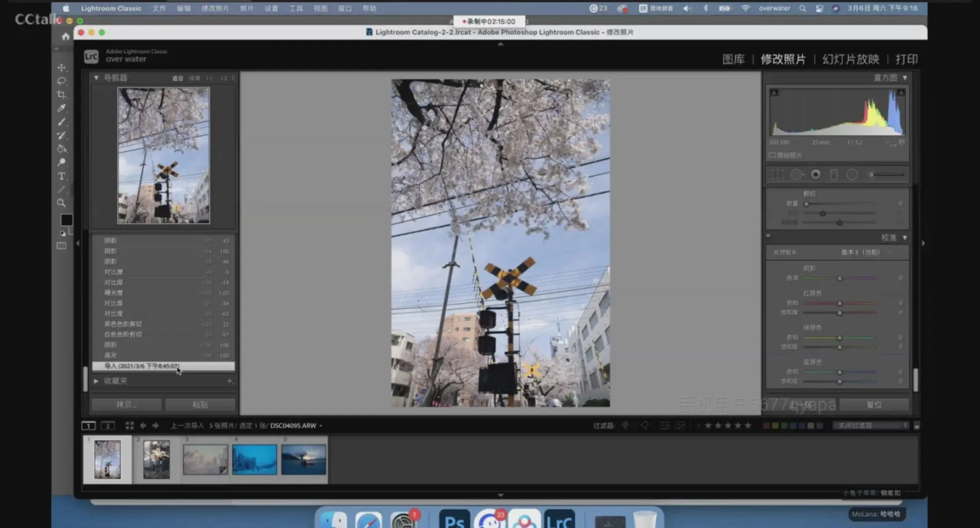Switch to the 图库 module

click(733, 59)
